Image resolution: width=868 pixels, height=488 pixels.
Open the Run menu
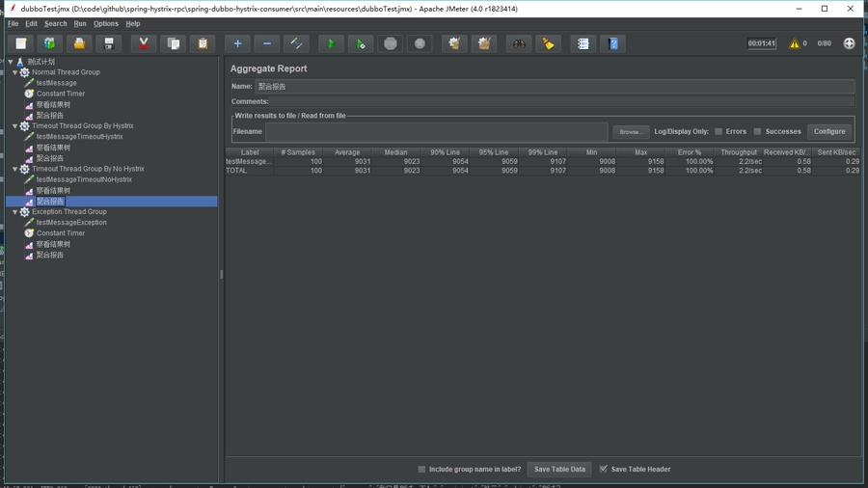point(80,24)
